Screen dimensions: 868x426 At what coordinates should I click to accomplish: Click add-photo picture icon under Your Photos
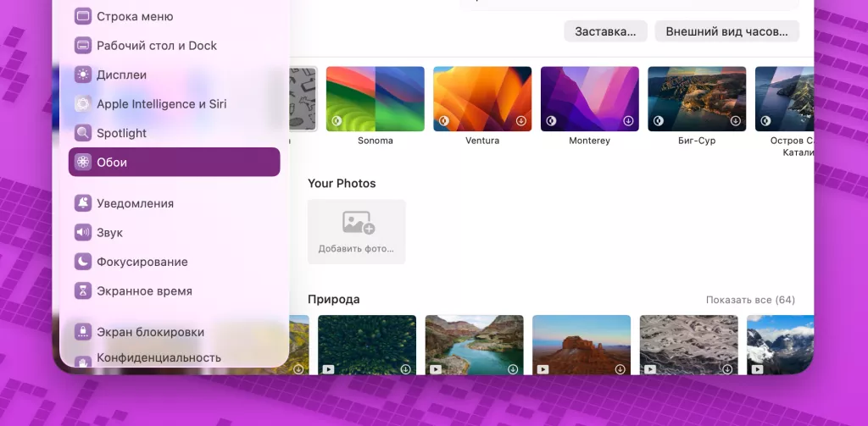click(x=359, y=223)
